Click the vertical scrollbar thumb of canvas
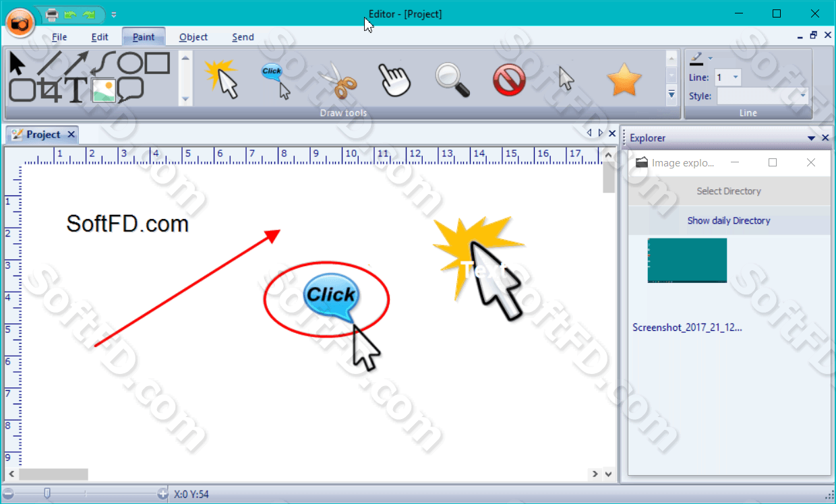This screenshot has width=836, height=504. (609, 177)
